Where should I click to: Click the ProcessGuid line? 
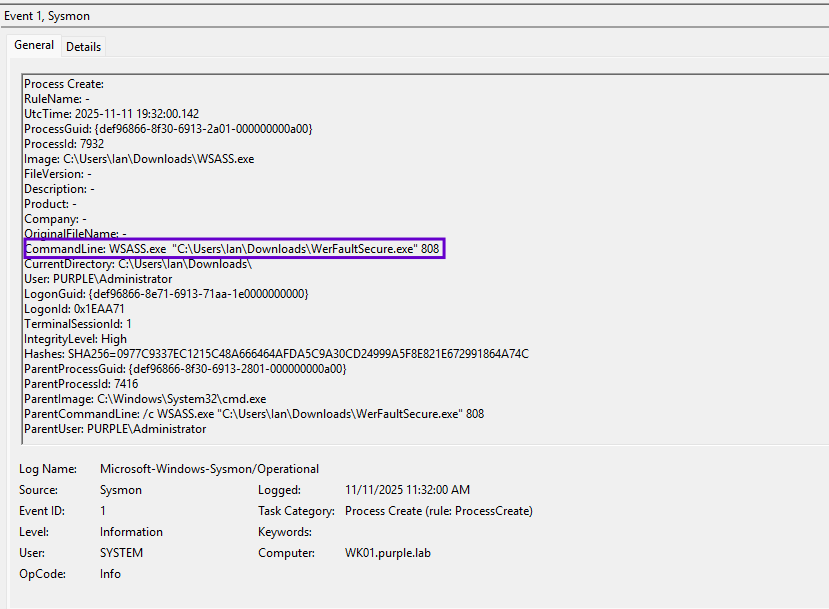coord(168,129)
